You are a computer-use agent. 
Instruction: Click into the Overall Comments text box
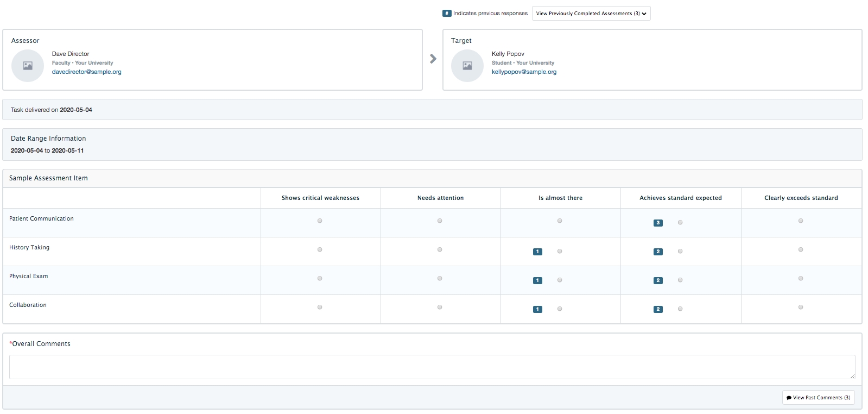[432, 367]
